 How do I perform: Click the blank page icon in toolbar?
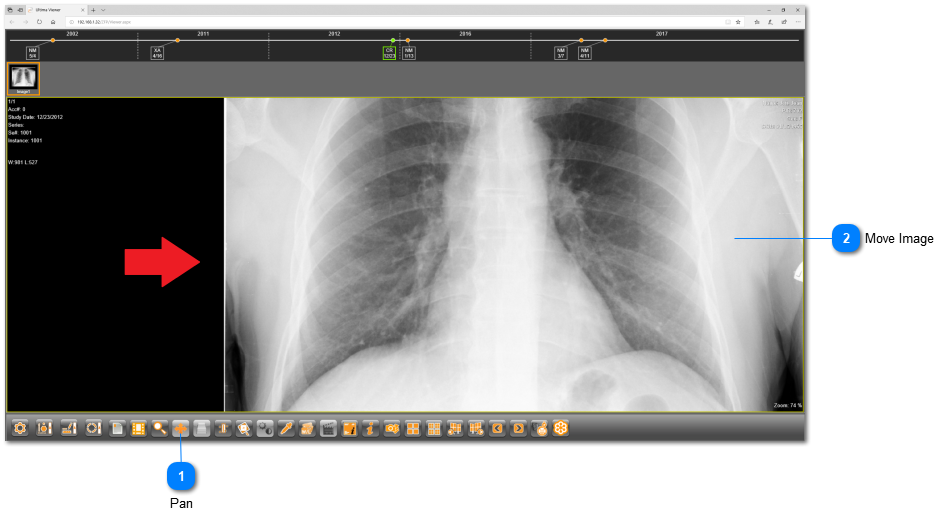coord(117,428)
